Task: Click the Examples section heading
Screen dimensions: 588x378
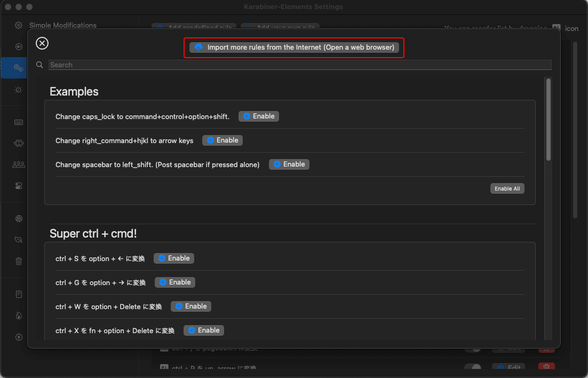Action: tap(74, 92)
